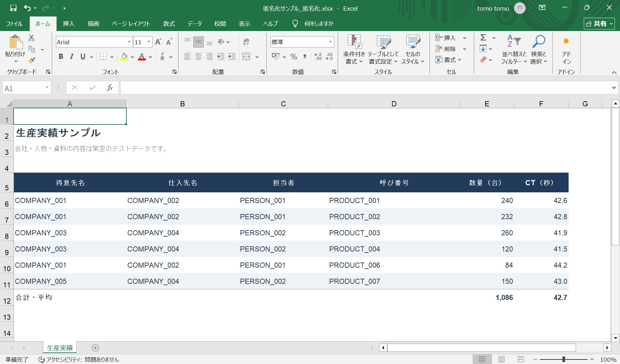620x364 pixels.
Task: Add a new sheet with plus icon
Action: [95, 348]
